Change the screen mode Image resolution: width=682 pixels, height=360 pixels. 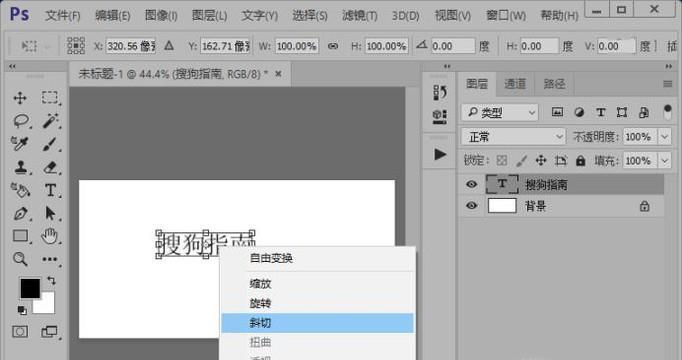[49, 332]
